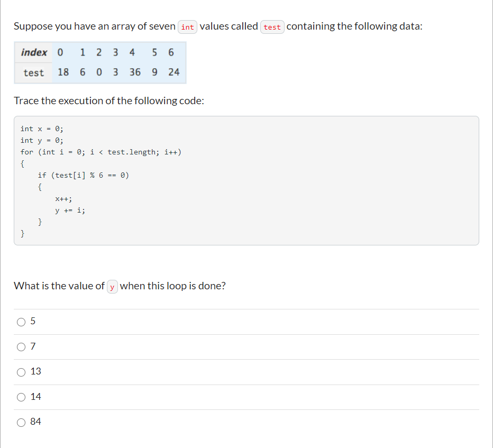The height and width of the screenshot is (448, 493).
Task: Choose the answer option 13
Action: click(x=21, y=372)
